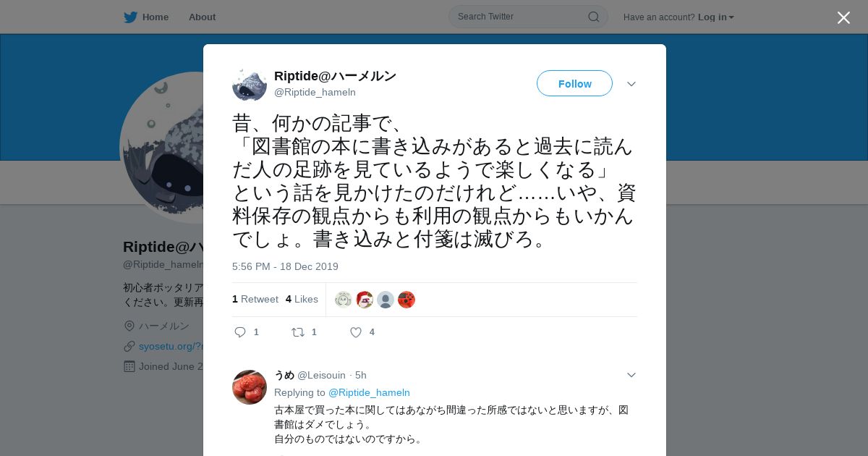Open the gray silhouette liker avatar
Viewport: 868px width, 456px height.
(386, 300)
